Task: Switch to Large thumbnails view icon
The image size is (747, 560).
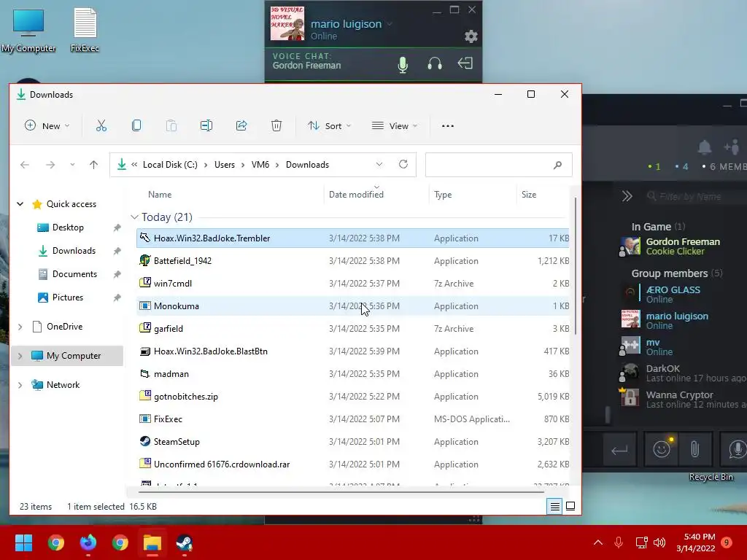Action: pos(570,506)
